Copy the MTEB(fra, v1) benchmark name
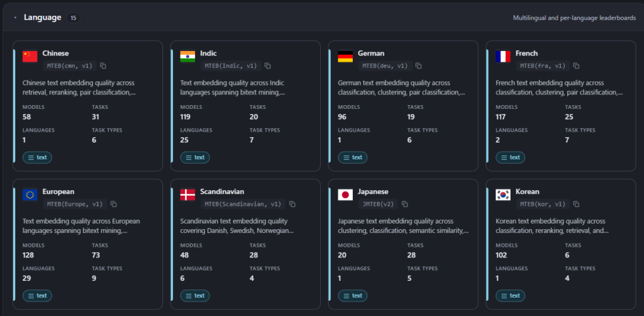The width and height of the screenshot is (644, 316). tap(576, 65)
